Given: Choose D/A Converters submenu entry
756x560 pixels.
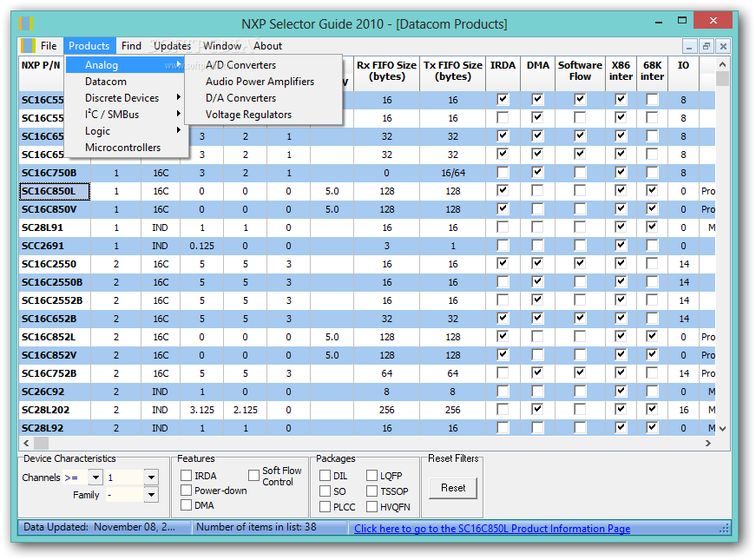Looking at the screenshot, I should (x=264, y=98).
